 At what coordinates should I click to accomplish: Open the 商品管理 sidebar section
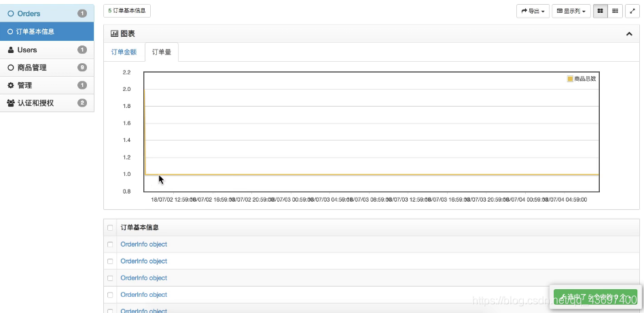coord(47,67)
